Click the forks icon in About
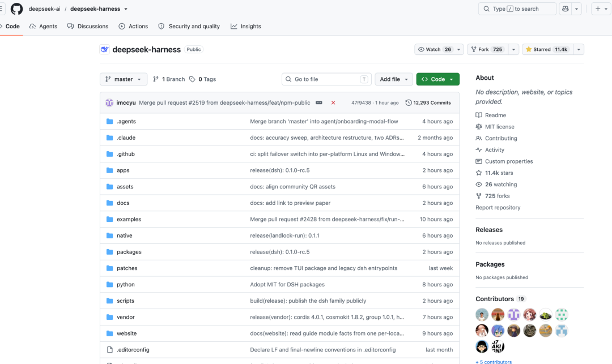Viewport: 612px width, 364px height. tap(478, 196)
